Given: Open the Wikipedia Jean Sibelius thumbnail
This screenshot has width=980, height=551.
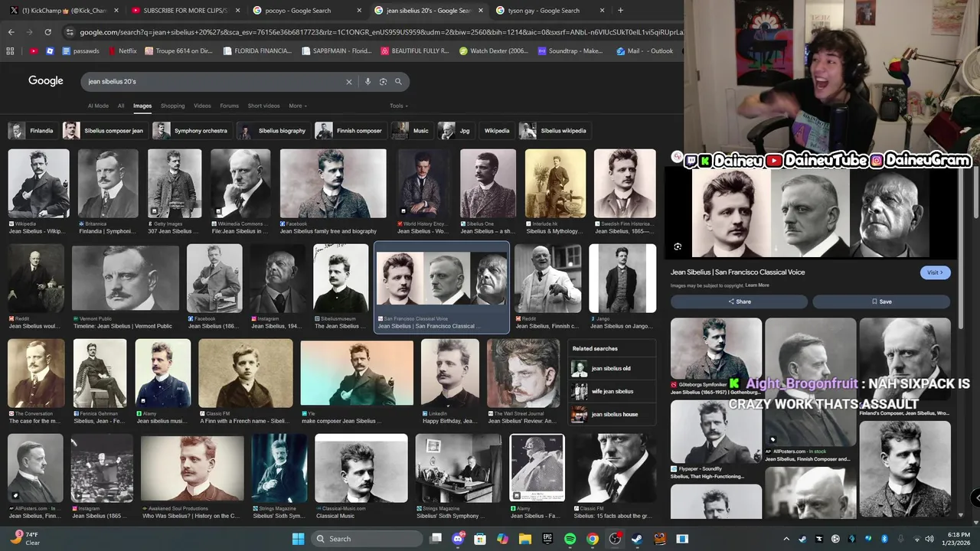Looking at the screenshot, I should [38, 184].
